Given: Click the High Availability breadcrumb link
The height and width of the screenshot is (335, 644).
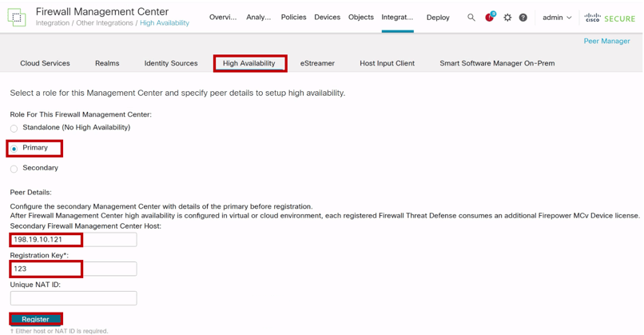Looking at the screenshot, I should (x=165, y=23).
